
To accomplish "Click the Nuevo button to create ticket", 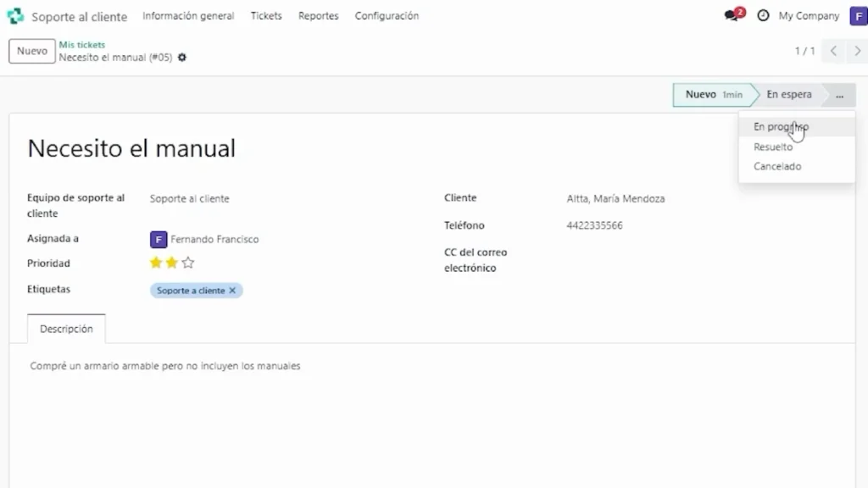I will [32, 52].
